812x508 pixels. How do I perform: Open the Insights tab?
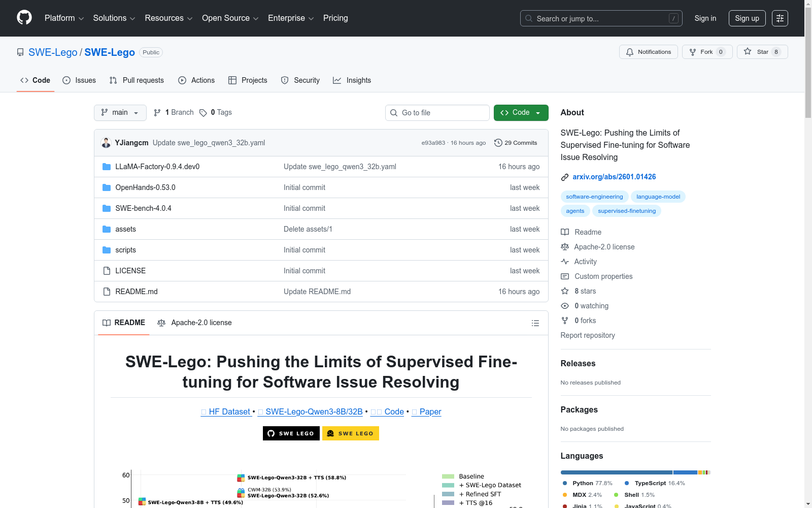pos(352,80)
